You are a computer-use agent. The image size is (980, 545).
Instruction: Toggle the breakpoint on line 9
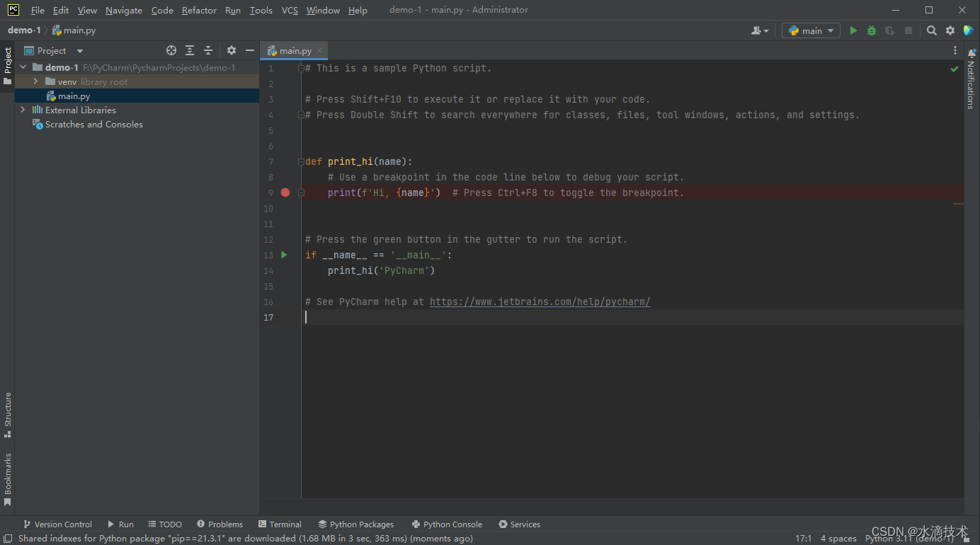(285, 193)
